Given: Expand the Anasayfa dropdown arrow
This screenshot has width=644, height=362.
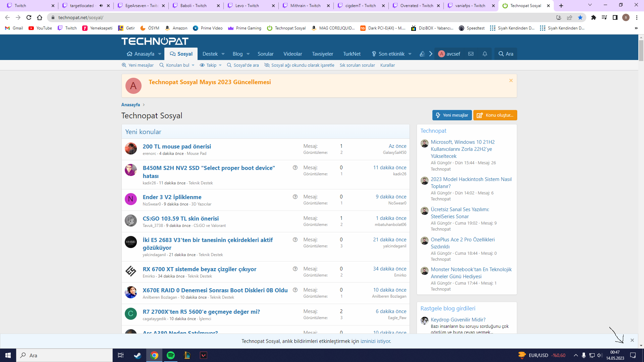Looking at the screenshot, I should 160,54.
